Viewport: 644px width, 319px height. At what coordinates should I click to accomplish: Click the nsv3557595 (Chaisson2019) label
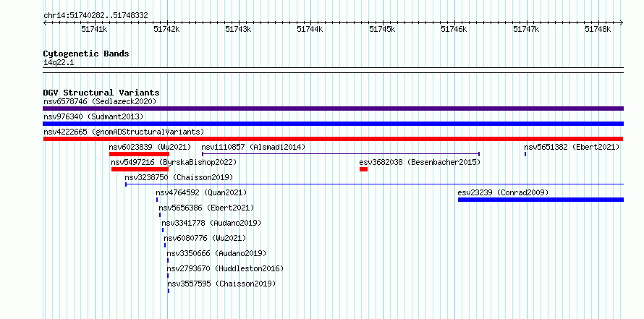pos(221,284)
